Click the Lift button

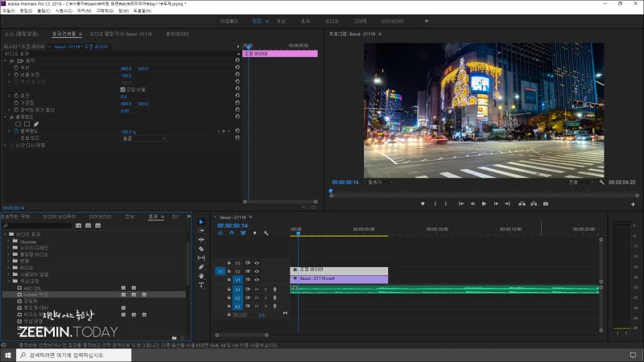(x=522, y=204)
